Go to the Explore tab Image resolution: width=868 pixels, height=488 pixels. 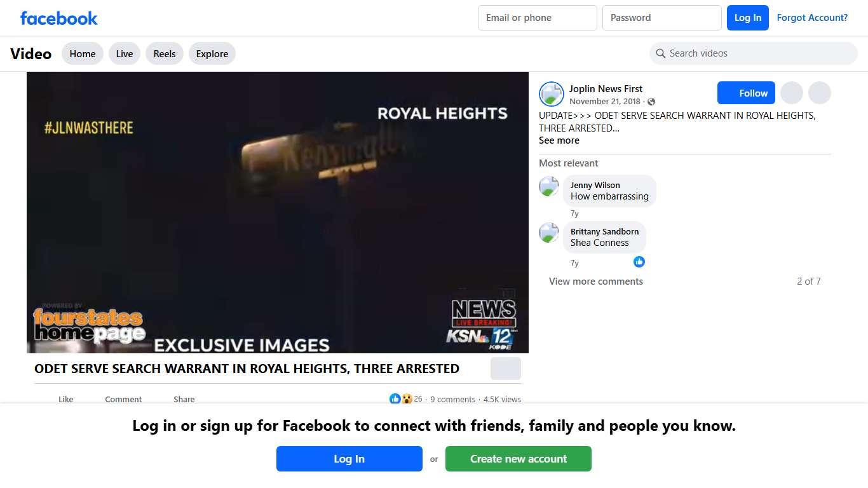pyautogui.click(x=212, y=54)
